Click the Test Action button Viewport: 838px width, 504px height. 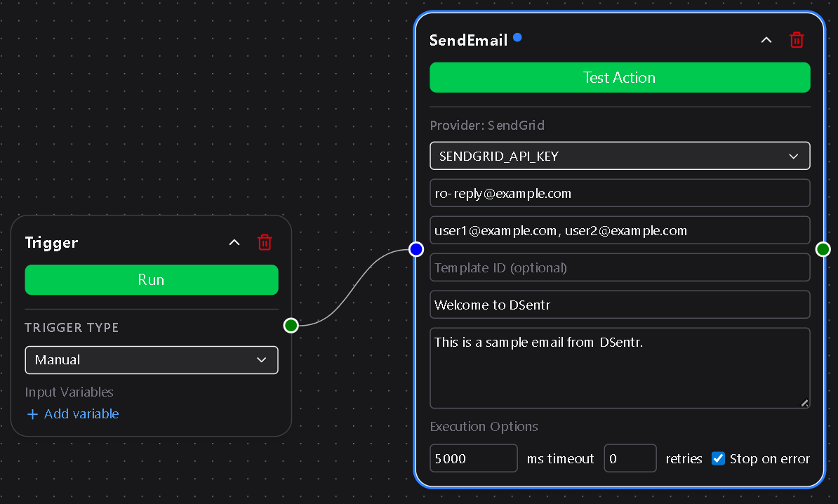620,77
